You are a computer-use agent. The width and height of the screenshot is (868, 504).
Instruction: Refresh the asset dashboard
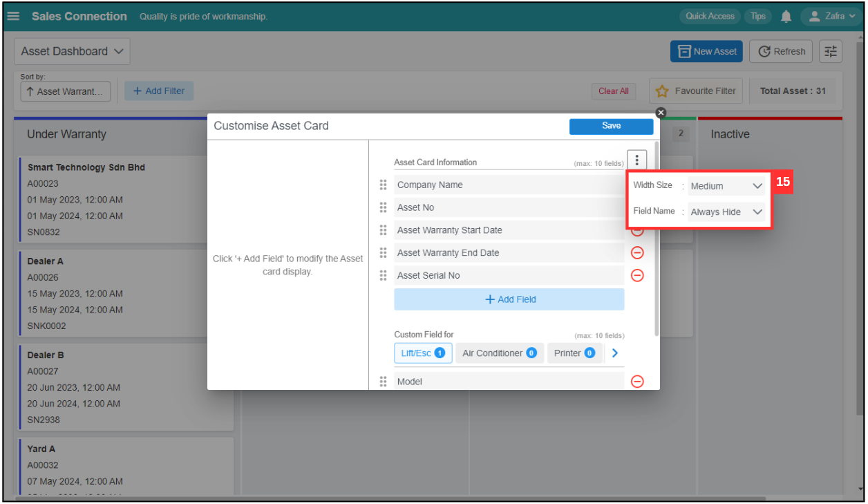point(782,51)
